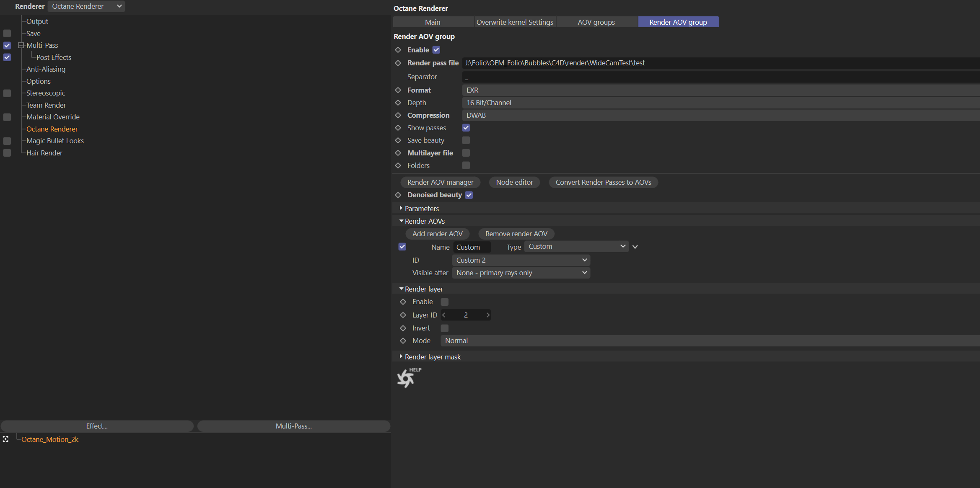This screenshot has width=980, height=488.
Task: Click the Octane_Motion_2k render setting icon
Action: tap(5, 439)
